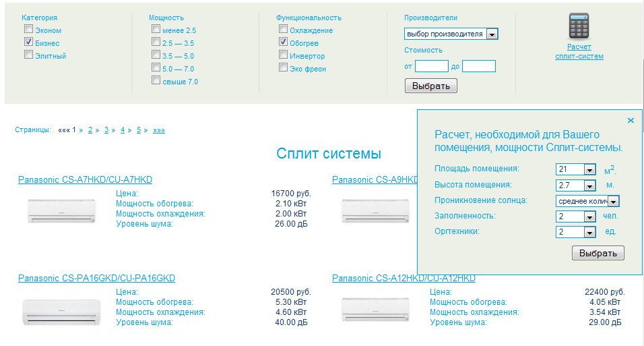Click the CS-A9HKD air conditioner thumbnail
The height and width of the screenshot is (346, 644).
click(x=375, y=210)
